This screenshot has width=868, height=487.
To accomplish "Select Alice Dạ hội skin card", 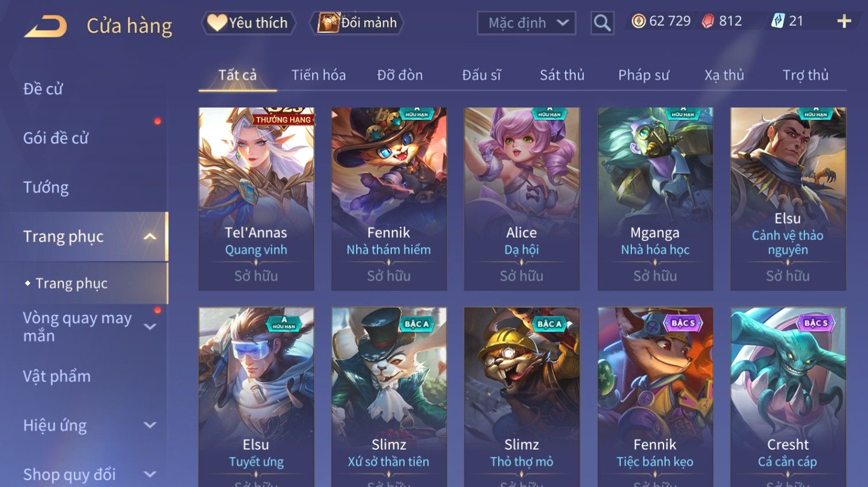I will [x=522, y=199].
